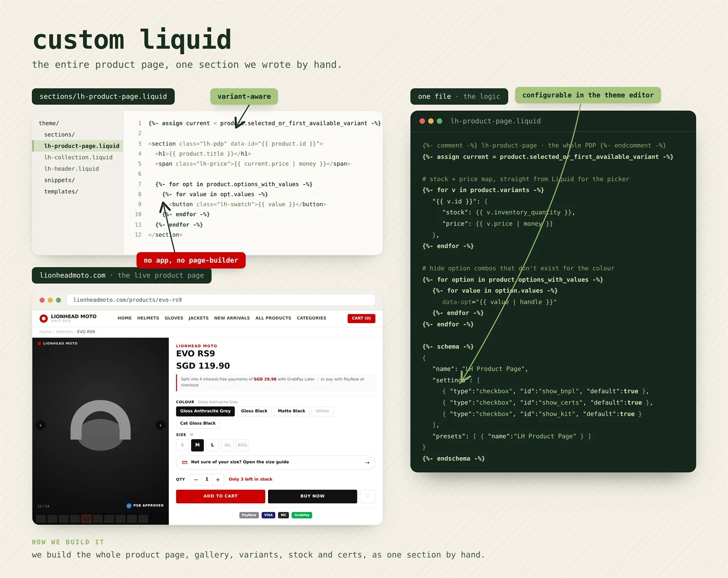Click the EVO RS9 product title

coord(196,354)
